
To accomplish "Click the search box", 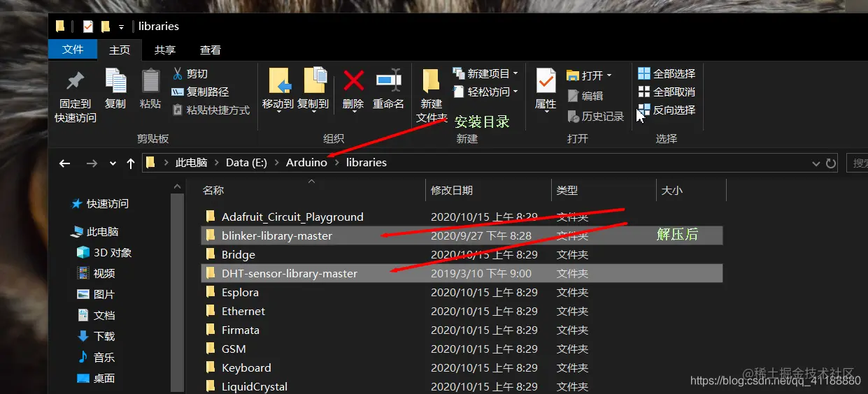I will pos(857,163).
